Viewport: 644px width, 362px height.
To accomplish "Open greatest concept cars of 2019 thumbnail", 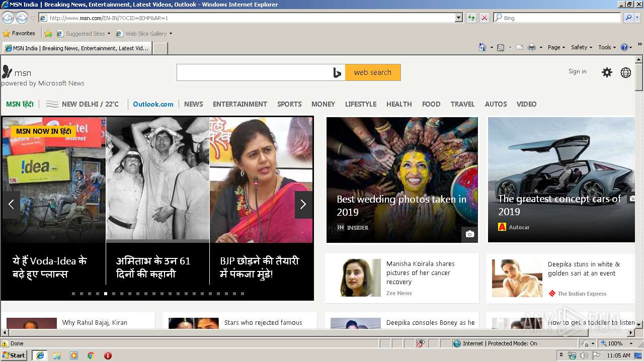I will click(561, 180).
